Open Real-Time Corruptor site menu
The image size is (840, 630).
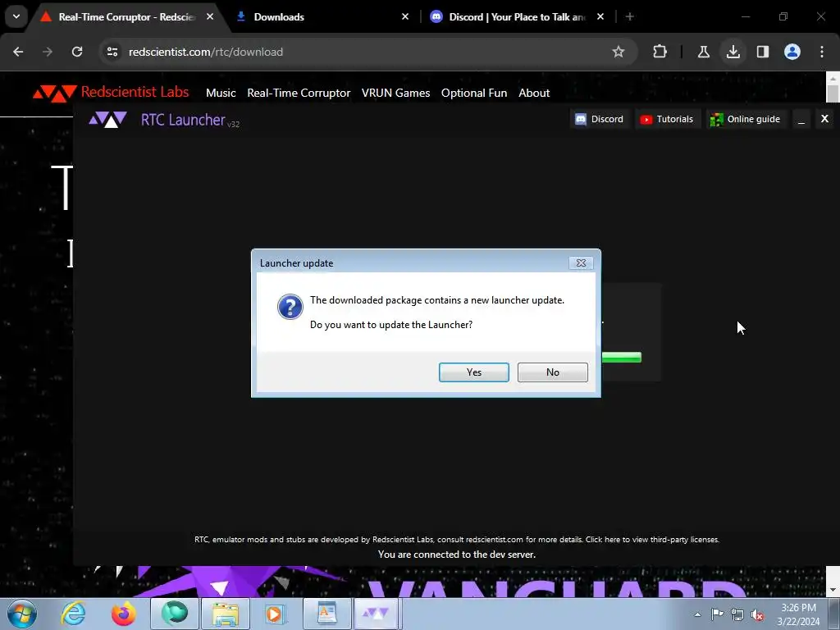click(x=299, y=93)
